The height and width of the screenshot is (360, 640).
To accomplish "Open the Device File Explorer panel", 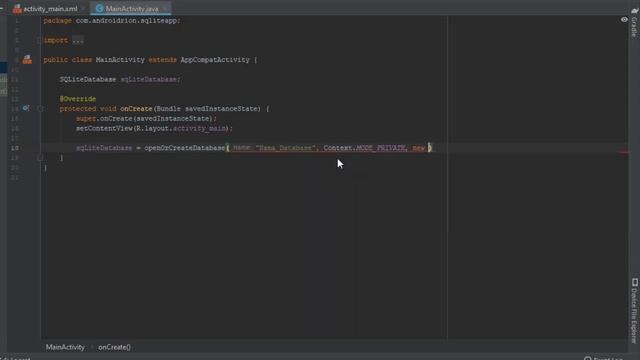I will point(634,310).
